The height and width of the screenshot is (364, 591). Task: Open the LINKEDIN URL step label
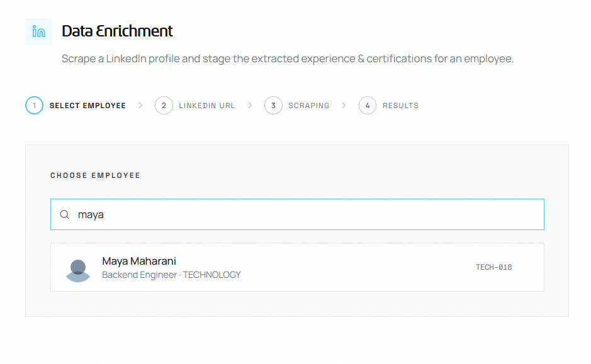[207, 106]
